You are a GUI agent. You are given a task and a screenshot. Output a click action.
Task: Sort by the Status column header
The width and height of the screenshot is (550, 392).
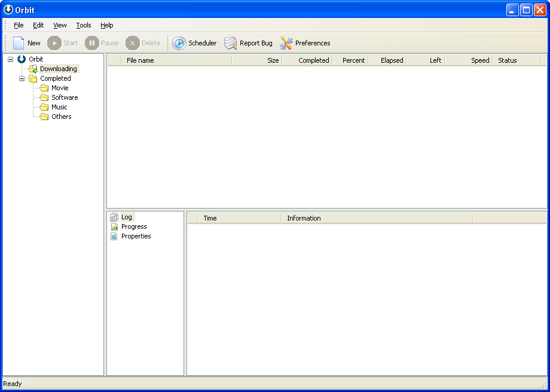pyautogui.click(x=517, y=60)
